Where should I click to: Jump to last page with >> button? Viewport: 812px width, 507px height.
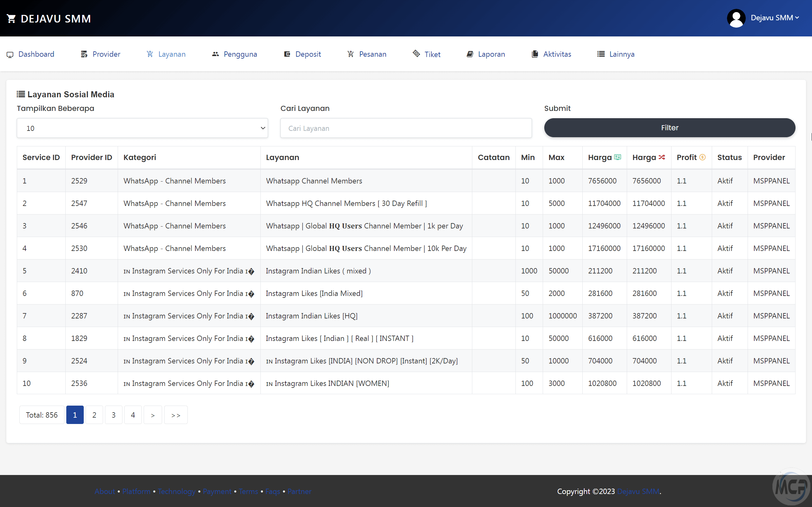click(176, 415)
